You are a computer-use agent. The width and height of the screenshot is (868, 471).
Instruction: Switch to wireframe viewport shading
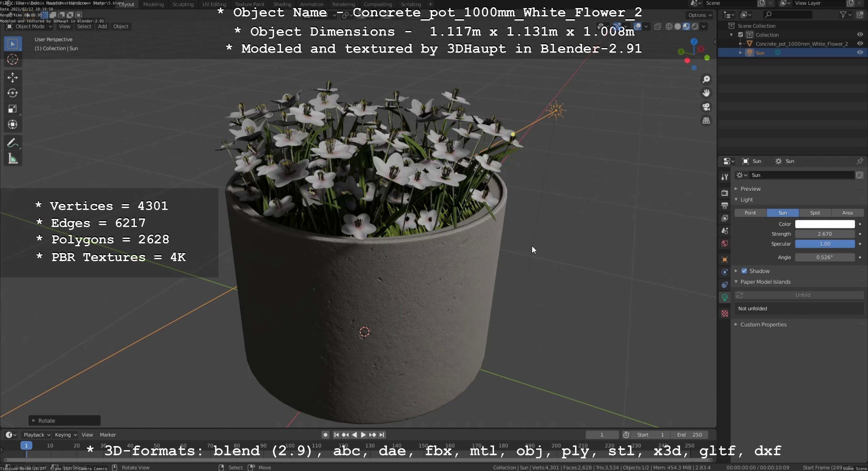pyautogui.click(x=669, y=26)
